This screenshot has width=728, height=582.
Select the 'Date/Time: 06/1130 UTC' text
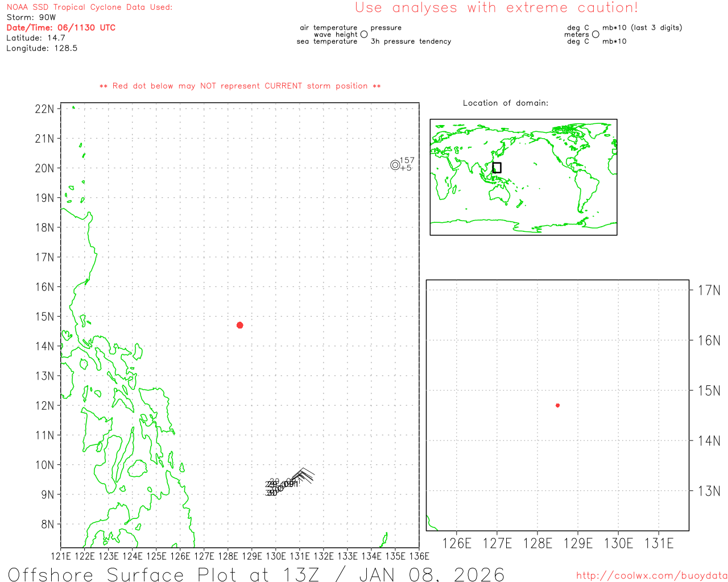click(x=61, y=28)
